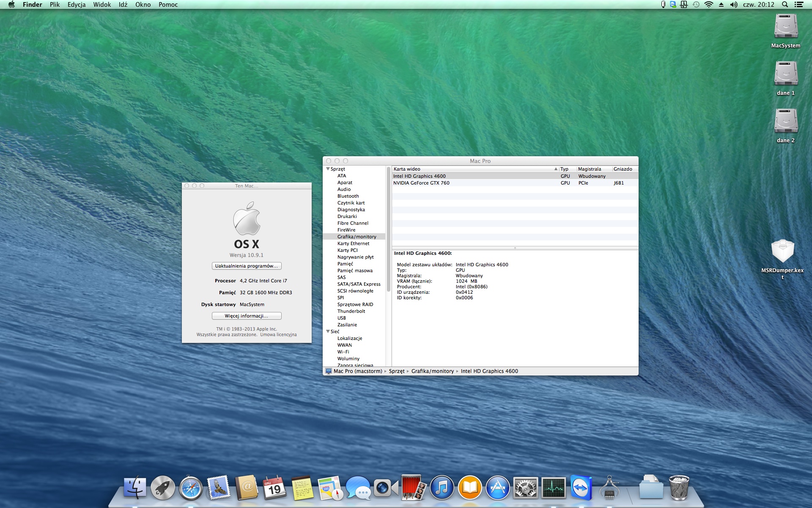Screen dimensions: 812x508
Task: Open Mail stamp icon in dock
Action: 219,488
